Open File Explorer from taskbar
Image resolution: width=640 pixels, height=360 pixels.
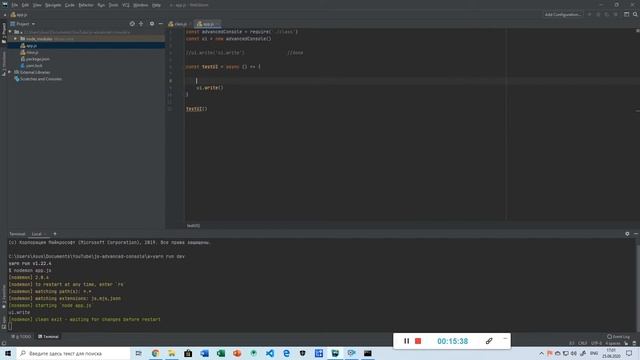pyautogui.click(x=172, y=353)
